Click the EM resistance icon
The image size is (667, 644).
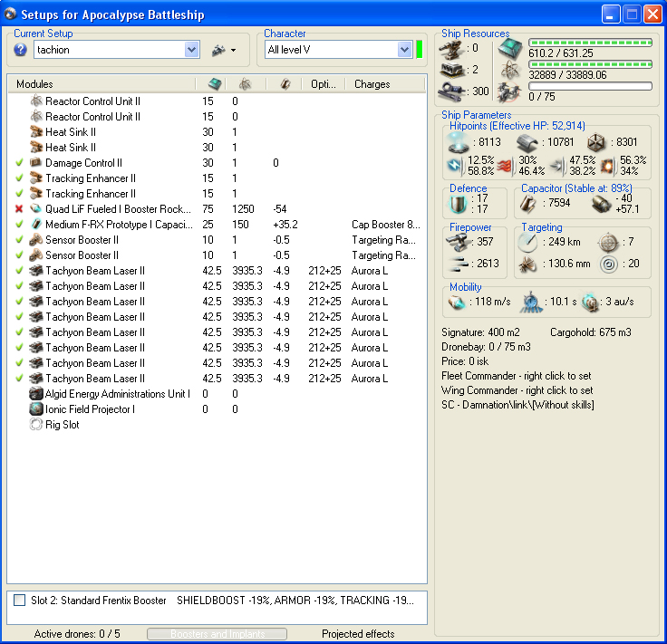pos(456,166)
